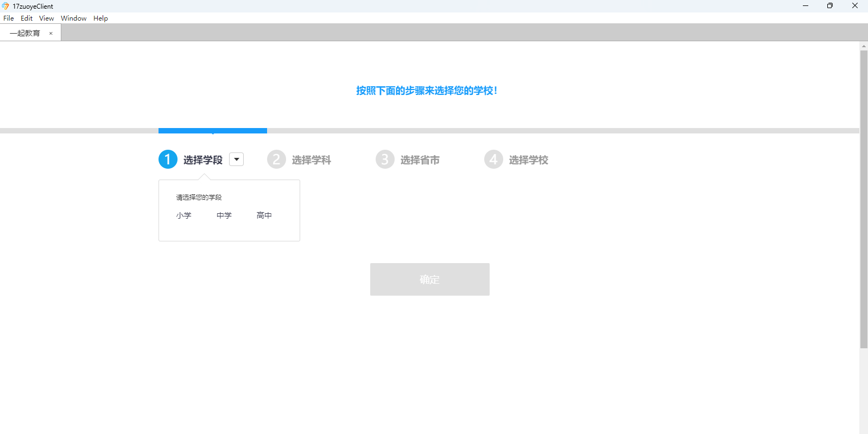Click the step 1 numbered circle icon

168,159
